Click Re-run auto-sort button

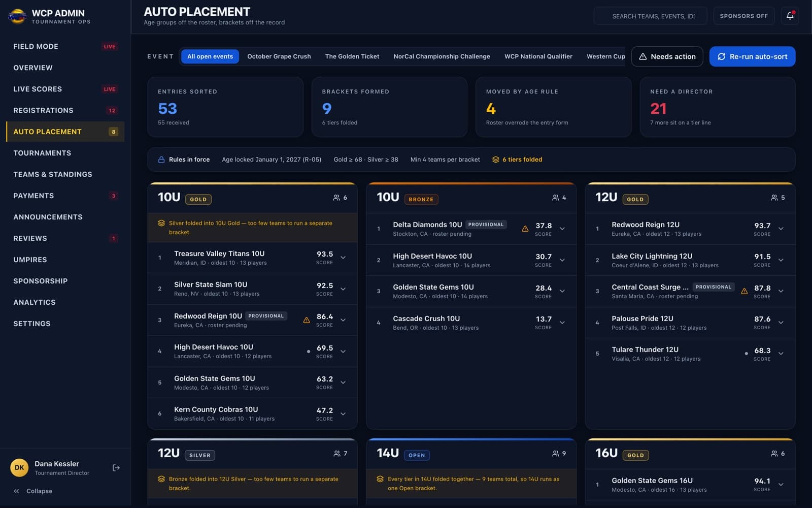pos(752,56)
